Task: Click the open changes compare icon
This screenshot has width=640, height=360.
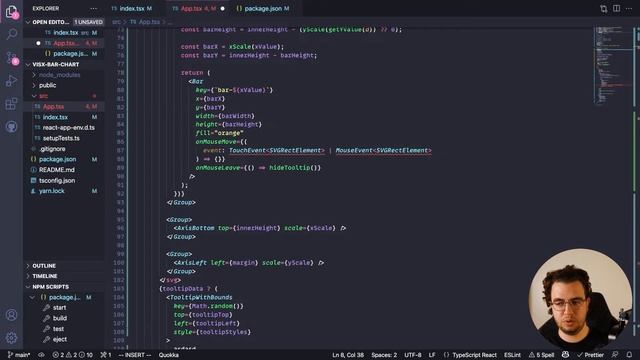Action: click(x=604, y=9)
